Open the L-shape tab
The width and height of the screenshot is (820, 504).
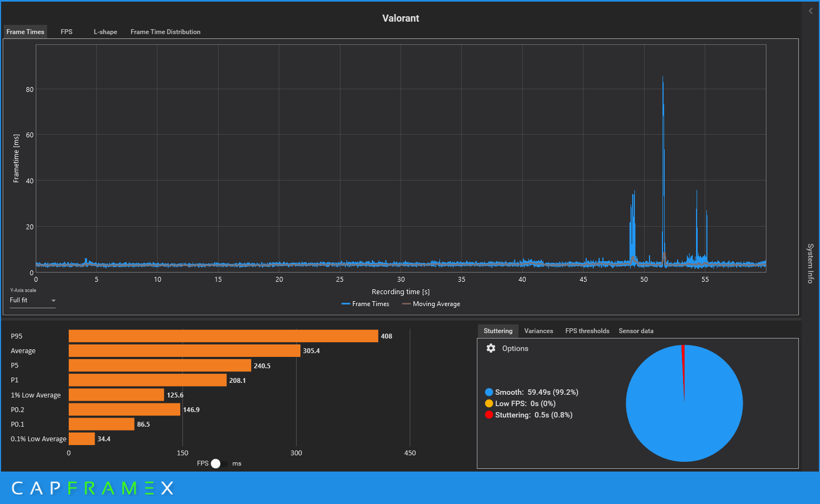pyautogui.click(x=105, y=32)
